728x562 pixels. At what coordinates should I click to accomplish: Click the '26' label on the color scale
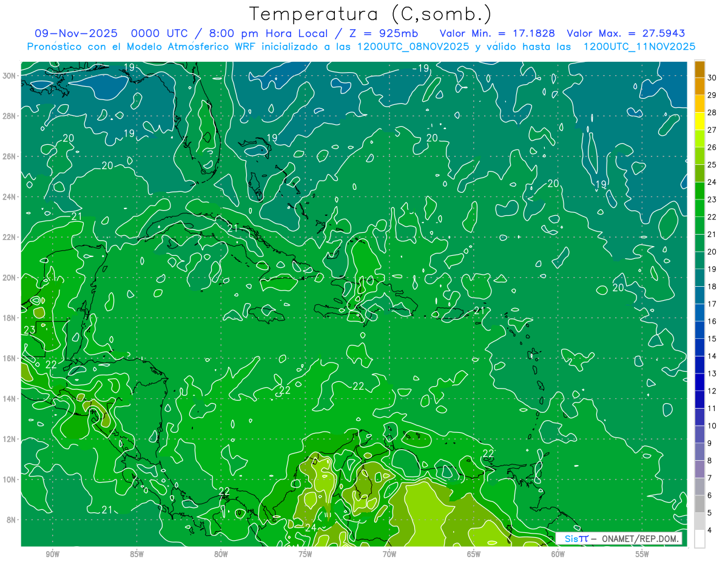(x=712, y=147)
